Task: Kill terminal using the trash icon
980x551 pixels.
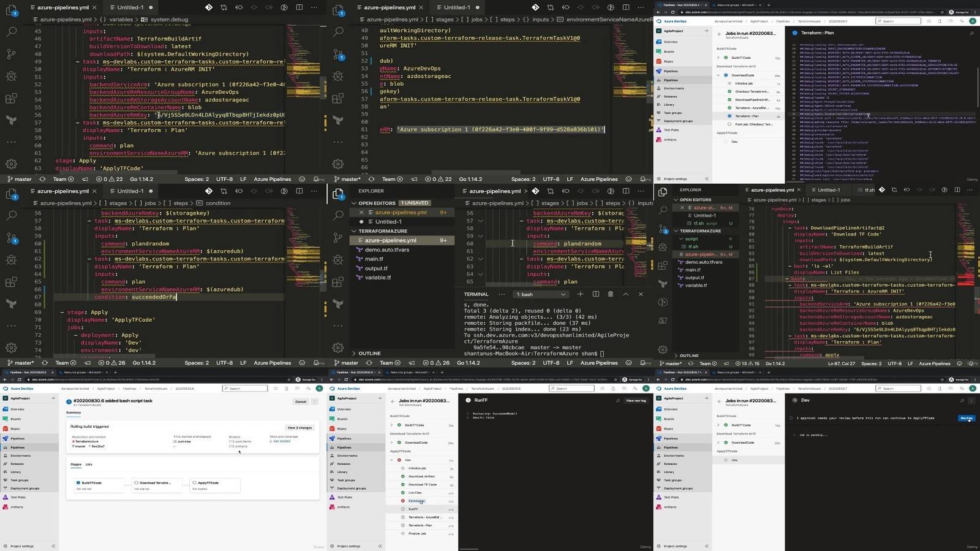Action: tap(610, 294)
